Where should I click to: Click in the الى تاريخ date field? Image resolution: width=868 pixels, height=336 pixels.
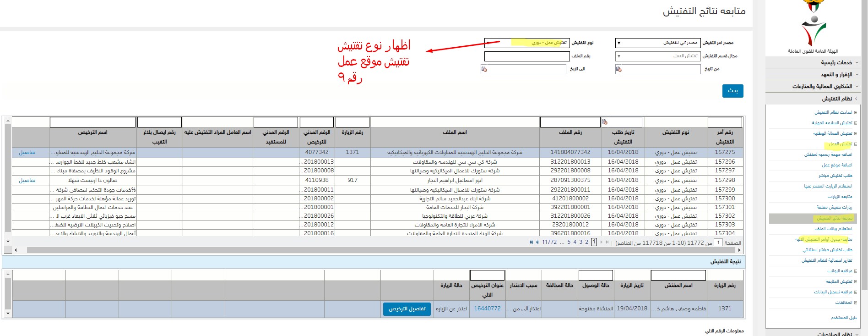524,69
